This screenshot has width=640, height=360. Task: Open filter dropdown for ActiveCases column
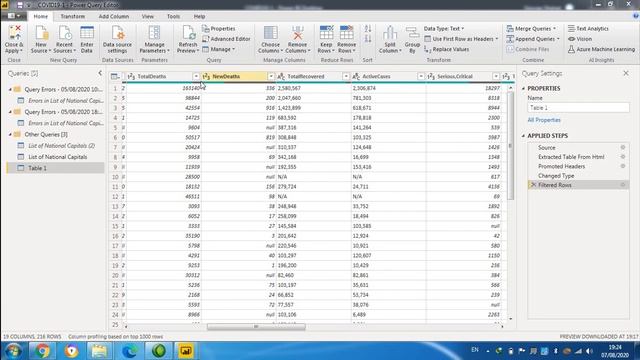pyautogui.click(x=421, y=76)
